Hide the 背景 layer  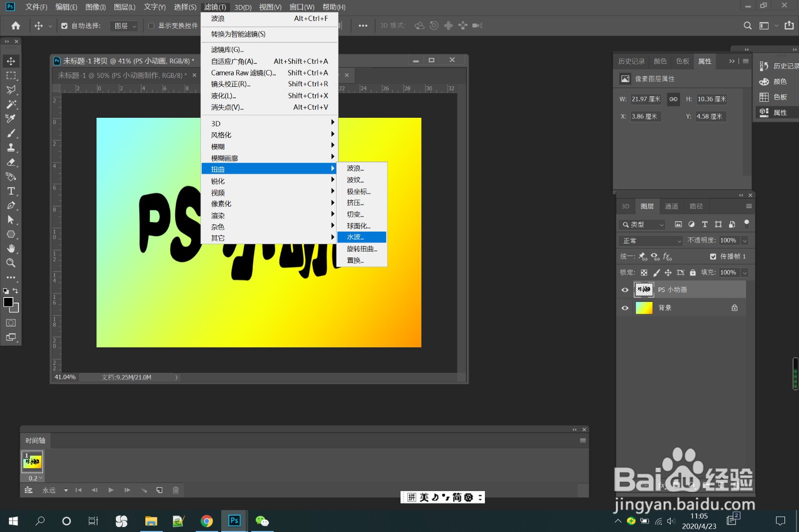[x=625, y=308]
